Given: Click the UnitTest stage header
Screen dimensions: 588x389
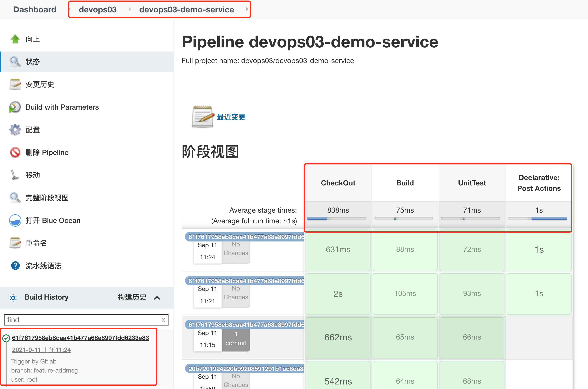Looking at the screenshot, I should (x=472, y=183).
